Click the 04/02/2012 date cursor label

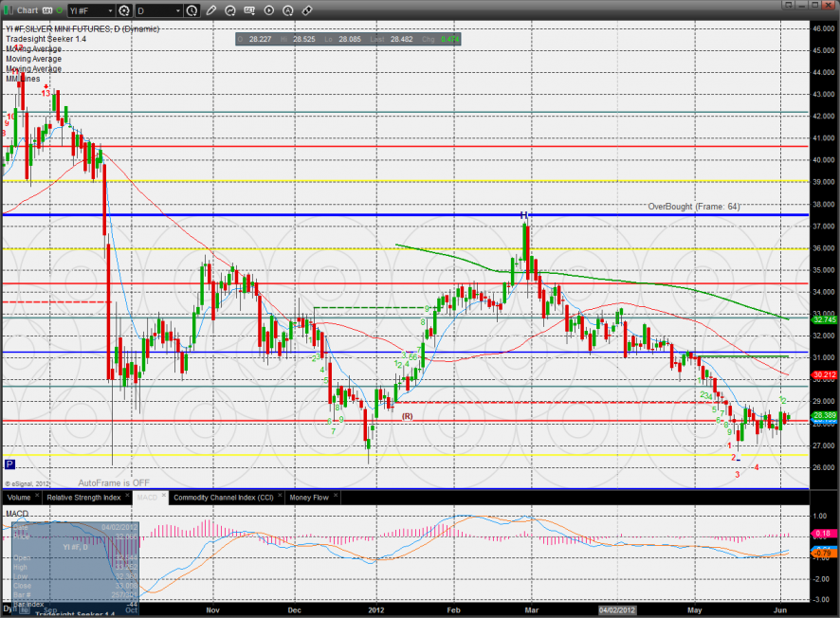pos(617,610)
